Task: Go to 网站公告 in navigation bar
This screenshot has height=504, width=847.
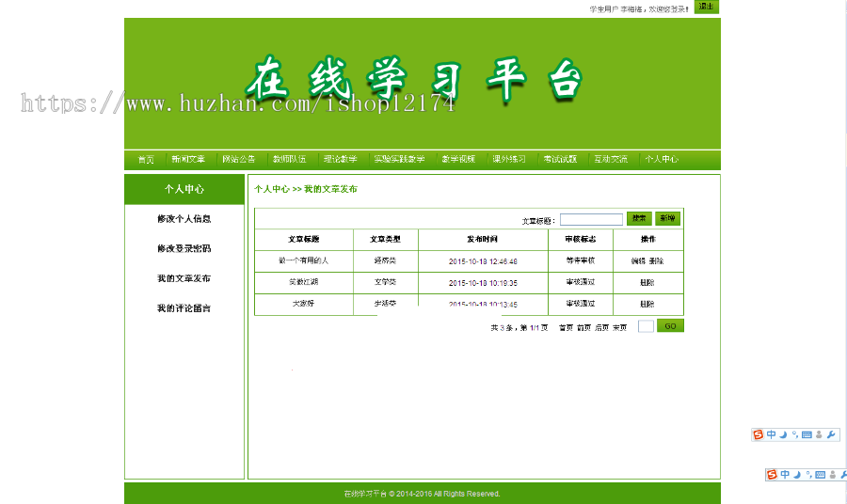Action: pos(239,159)
